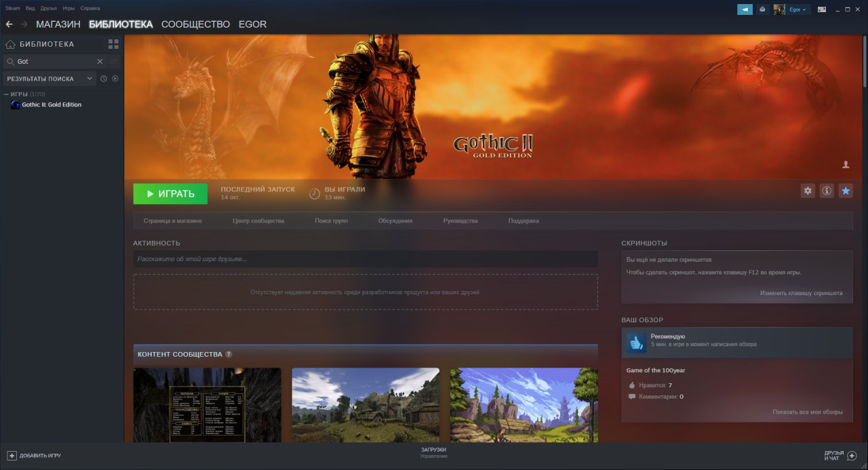Screen dimensions: 868x470
Task: Go to the 'Библиотека' section
Action: tap(121, 24)
